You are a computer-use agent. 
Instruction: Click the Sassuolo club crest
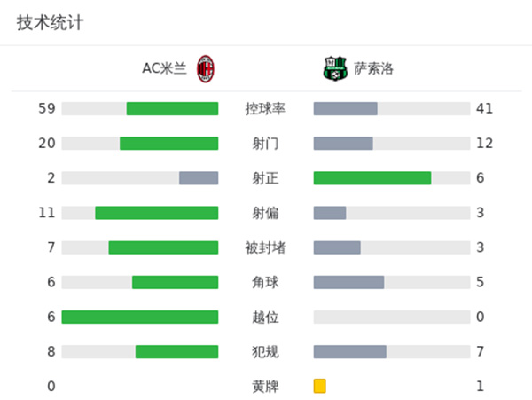point(332,68)
